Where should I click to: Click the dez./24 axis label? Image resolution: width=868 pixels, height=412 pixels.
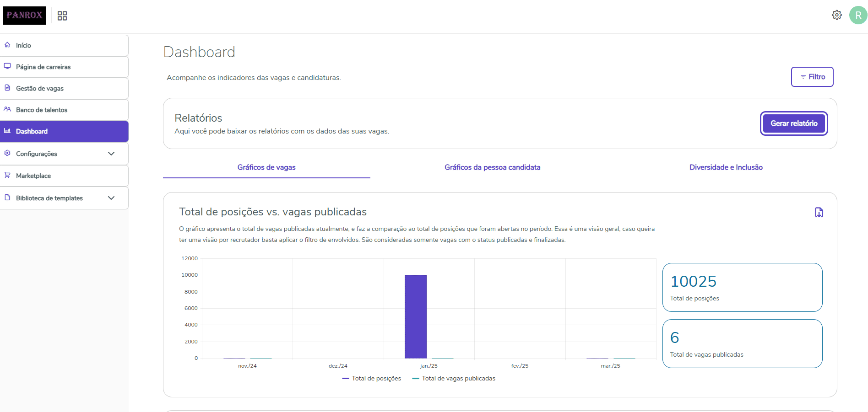(338, 366)
